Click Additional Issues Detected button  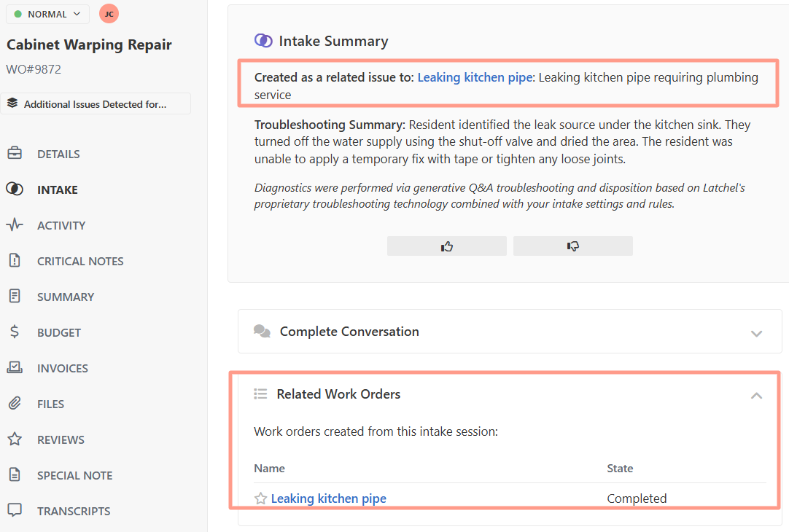96,104
